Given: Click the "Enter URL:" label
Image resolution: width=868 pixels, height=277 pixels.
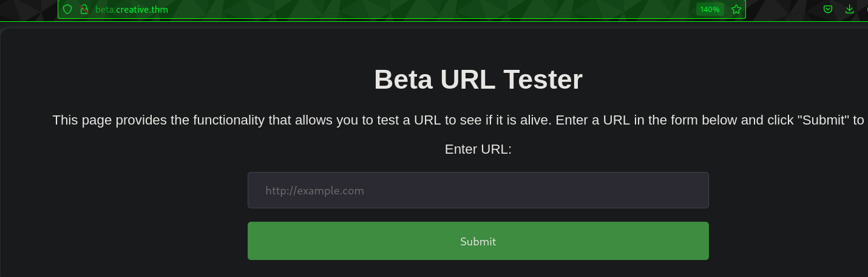Looking at the screenshot, I should [x=478, y=149].
